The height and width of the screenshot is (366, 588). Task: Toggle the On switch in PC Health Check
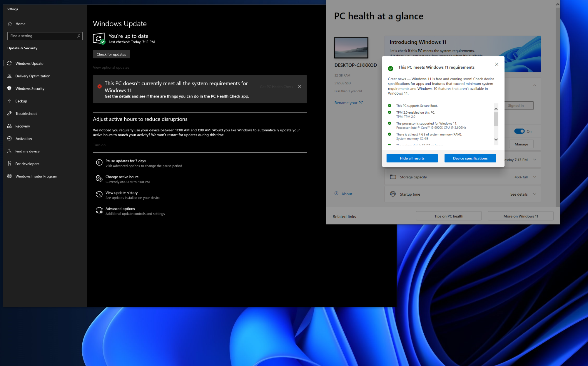tap(519, 131)
